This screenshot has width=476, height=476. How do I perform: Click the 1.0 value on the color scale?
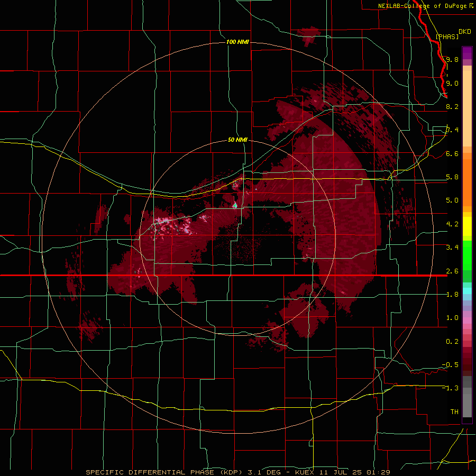[x=452, y=318]
